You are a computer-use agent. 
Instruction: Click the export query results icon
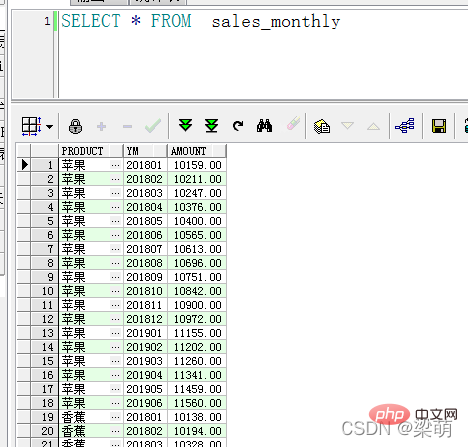click(x=322, y=126)
